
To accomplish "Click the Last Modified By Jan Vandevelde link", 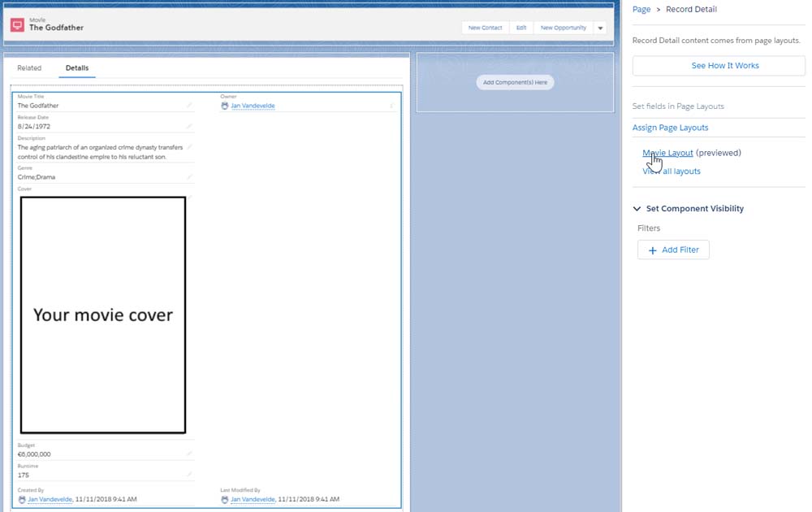I will click(x=253, y=499).
